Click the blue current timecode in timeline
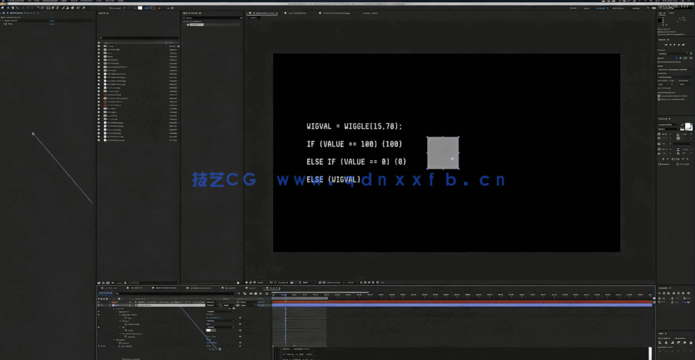Screen dimensions: 695x360 (105, 293)
